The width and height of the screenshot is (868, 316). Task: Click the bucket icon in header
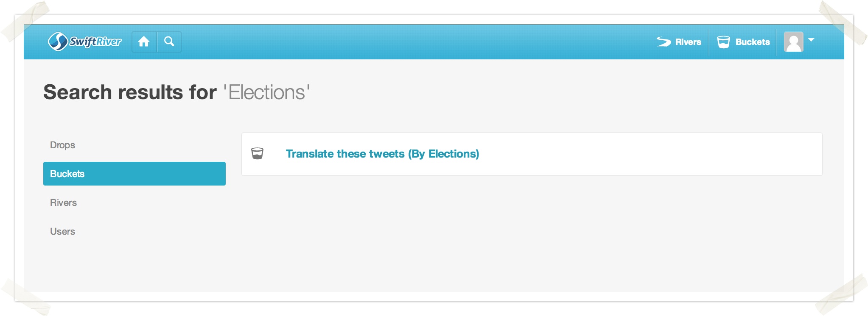tap(723, 42)
